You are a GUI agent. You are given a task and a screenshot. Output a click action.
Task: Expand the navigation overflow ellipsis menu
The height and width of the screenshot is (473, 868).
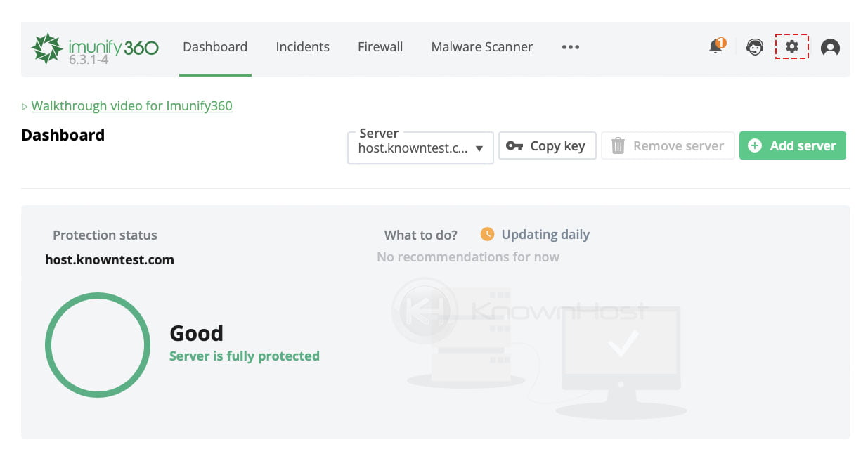point(570,47)
